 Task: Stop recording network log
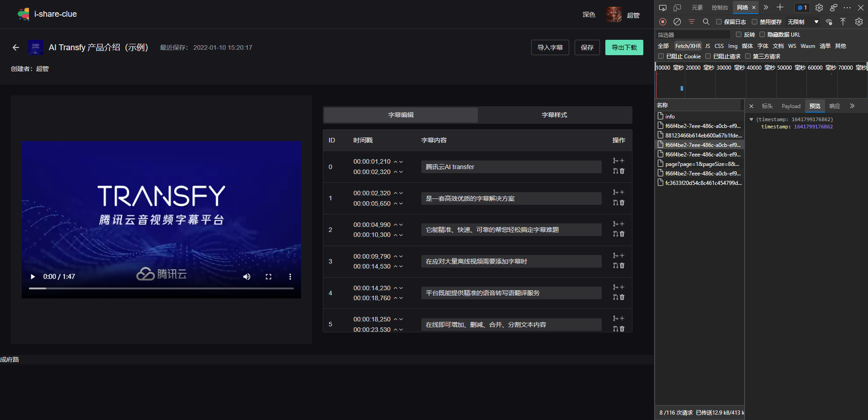click(663, 22)
